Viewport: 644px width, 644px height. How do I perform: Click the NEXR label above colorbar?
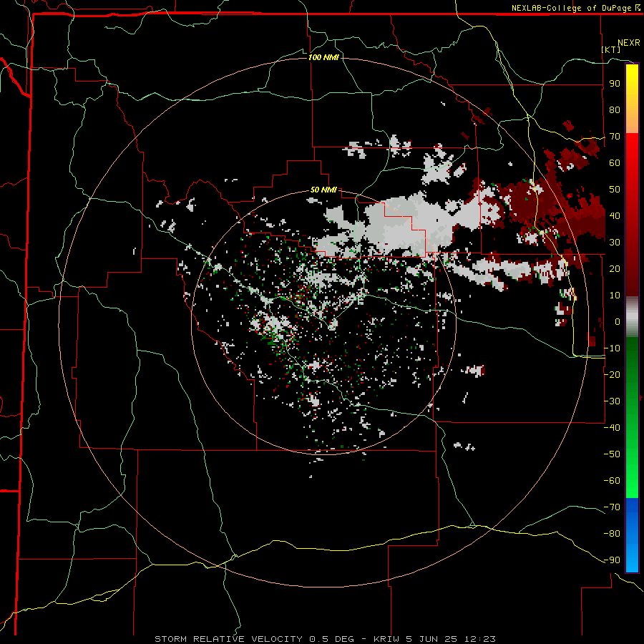(629, 43)
